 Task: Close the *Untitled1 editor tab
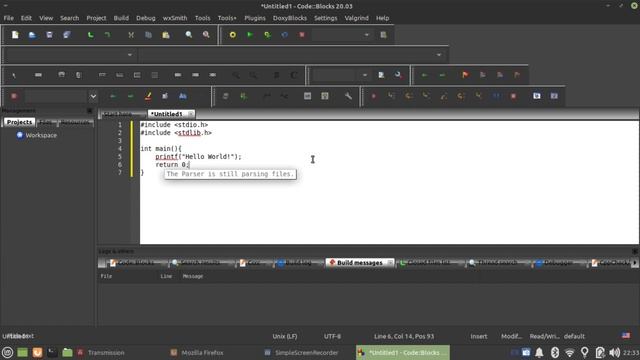191,114
